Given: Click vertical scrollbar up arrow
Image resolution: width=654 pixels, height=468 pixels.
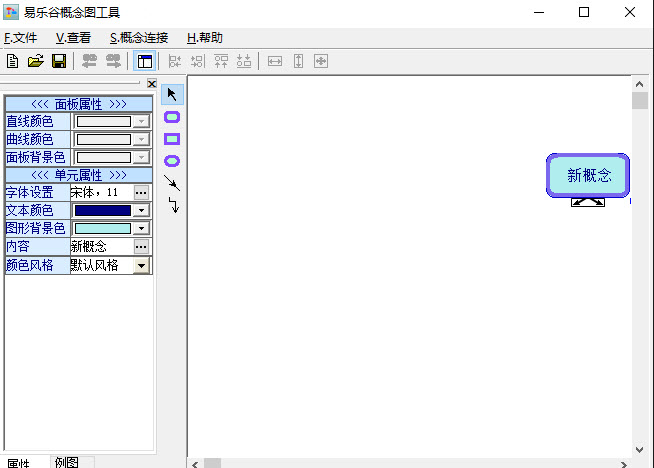Looking at the screenshot, I should (x=639, y=84).
